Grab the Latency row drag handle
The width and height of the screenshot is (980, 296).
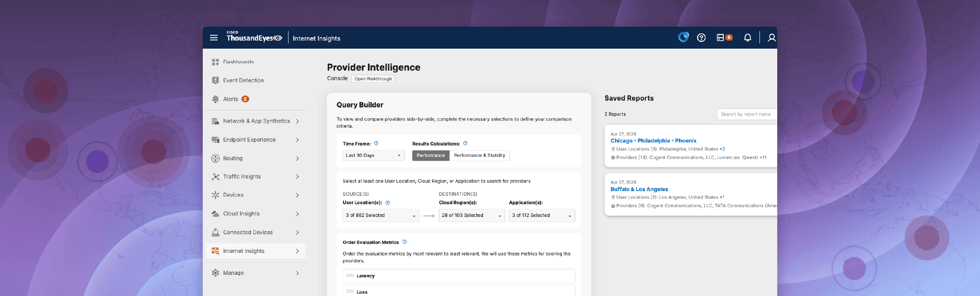coord(350,275)
